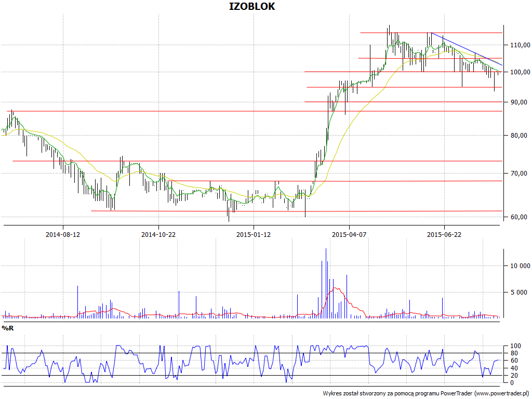532x399 pixels.
Task: Click the IZOBLOK chart title
Action: coord(252,7)
